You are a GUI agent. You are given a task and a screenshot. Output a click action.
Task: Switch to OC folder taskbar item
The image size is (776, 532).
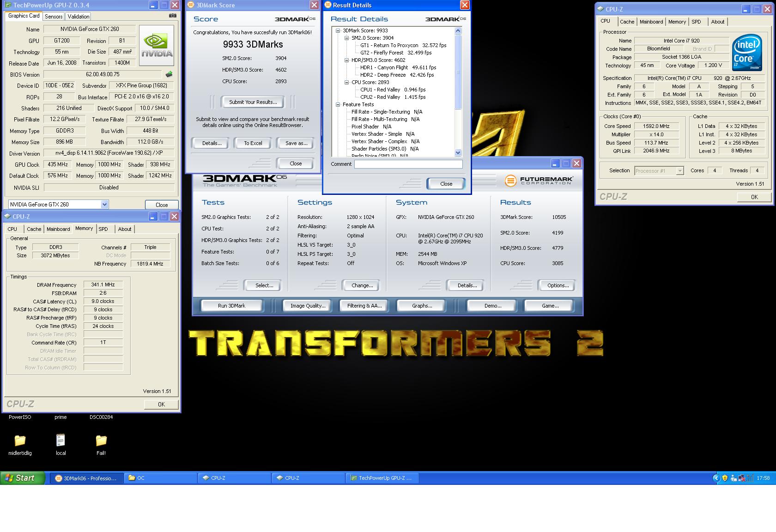tap(161, 478)
